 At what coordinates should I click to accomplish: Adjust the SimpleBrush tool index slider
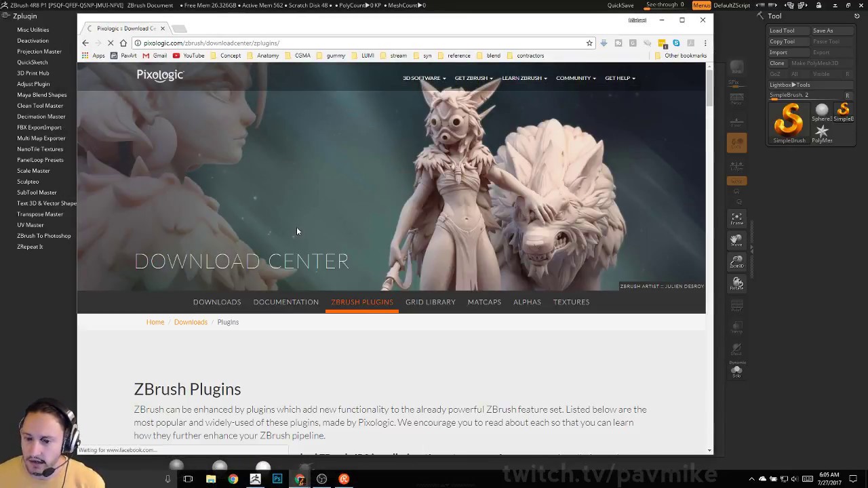805,96
